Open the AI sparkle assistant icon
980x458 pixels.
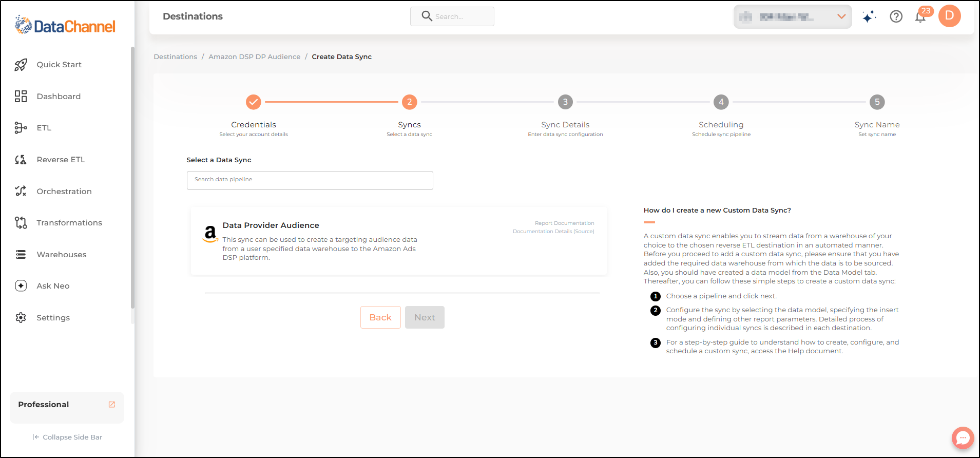tap(869, 16)
